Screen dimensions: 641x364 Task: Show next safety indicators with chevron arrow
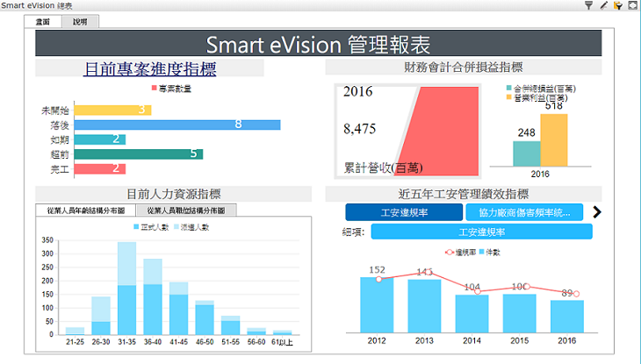[x=597, y=212]
